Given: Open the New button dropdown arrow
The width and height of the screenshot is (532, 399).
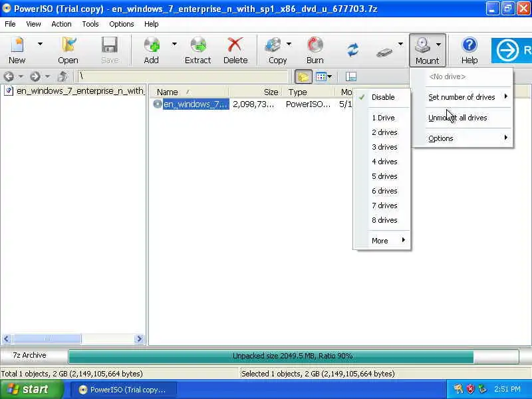Looking at the screenshot, I should coord(40,44).
